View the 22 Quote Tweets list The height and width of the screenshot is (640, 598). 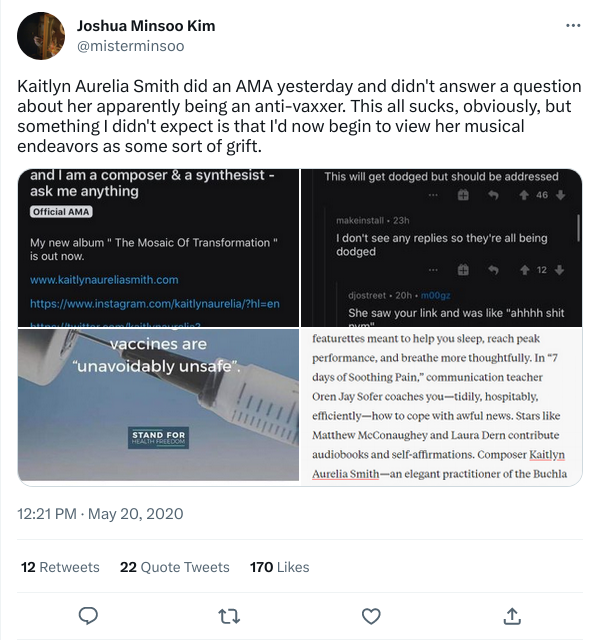(x=175, y=567)
